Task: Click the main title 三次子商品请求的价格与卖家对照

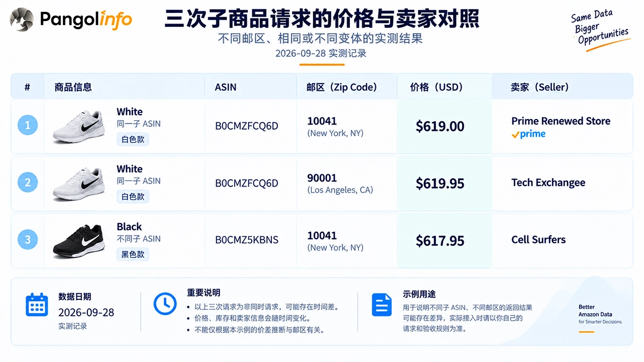Action: click(322, 19)
